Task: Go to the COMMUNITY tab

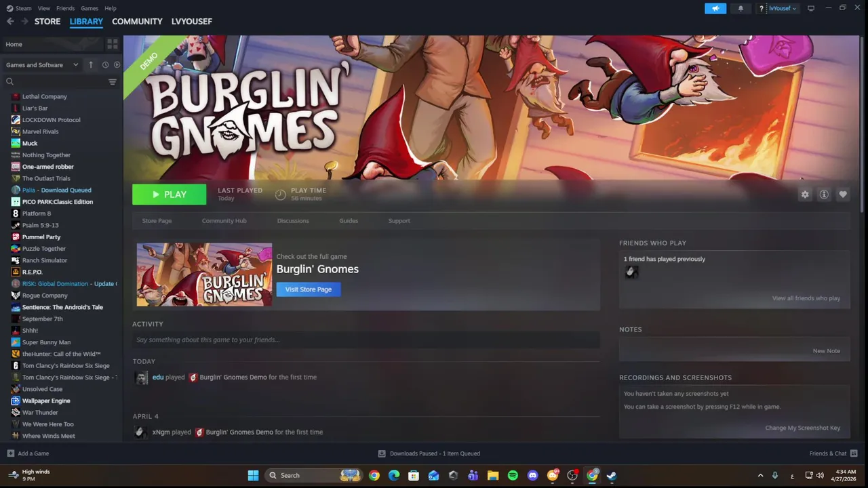Action: [x=137, y=22]
